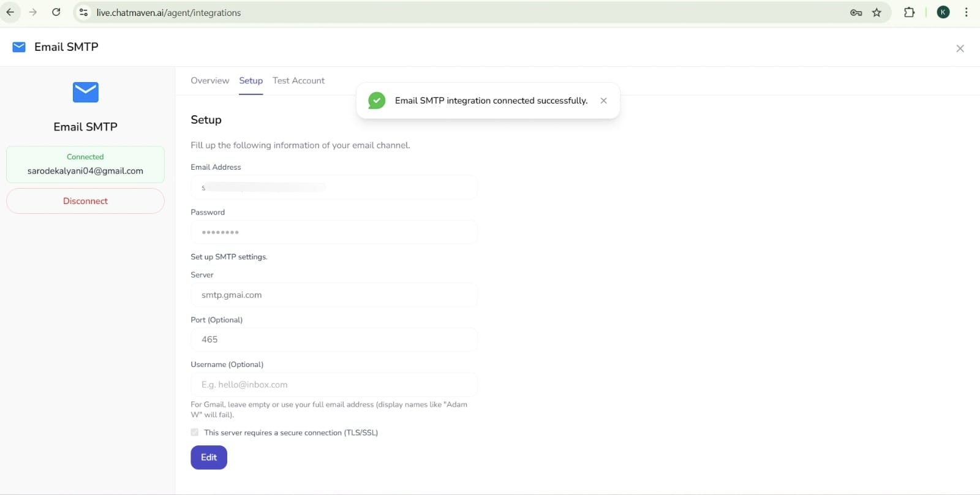Switch to the Overview tab
Viewport: 980px width, 495px height.
[209, 81]
